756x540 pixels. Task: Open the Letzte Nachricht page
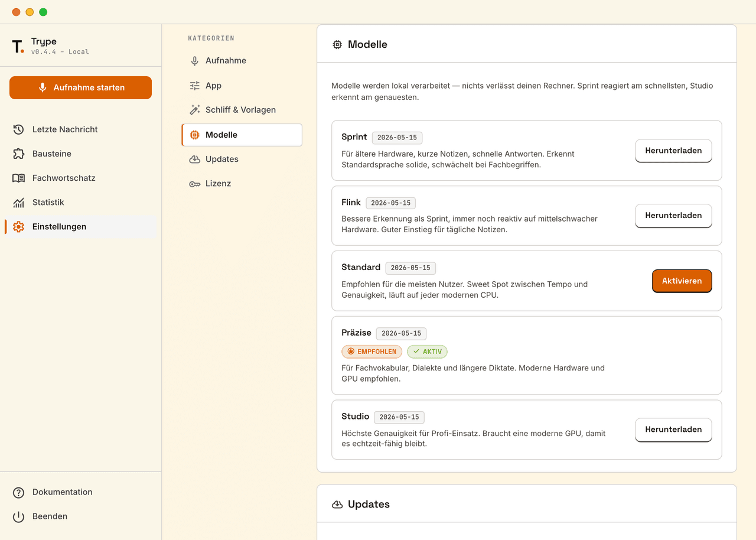click(x=81, y=129)
